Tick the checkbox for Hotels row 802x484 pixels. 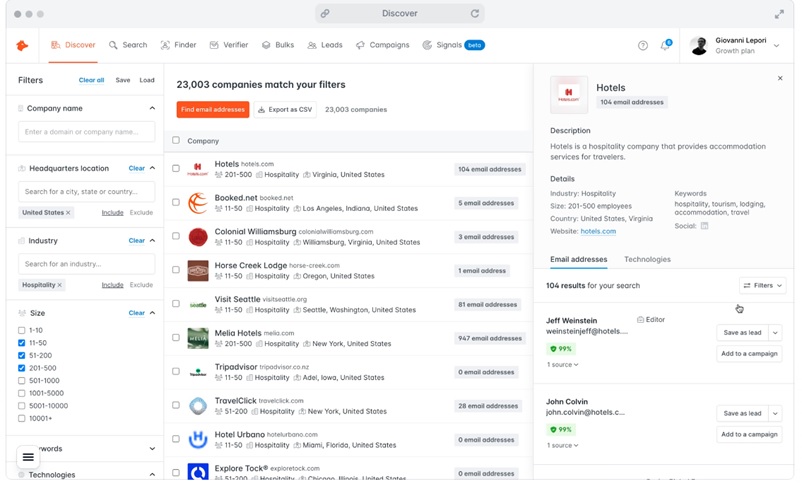176,168
